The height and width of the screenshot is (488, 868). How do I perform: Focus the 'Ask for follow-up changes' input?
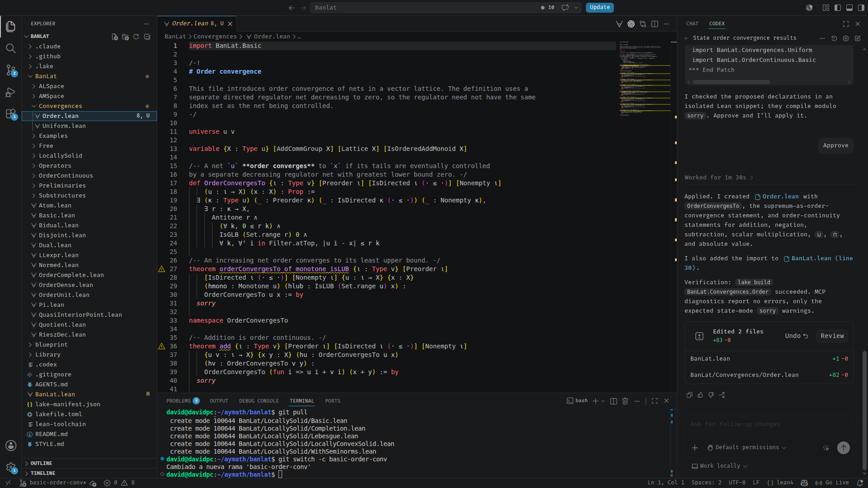click(769, 424)
